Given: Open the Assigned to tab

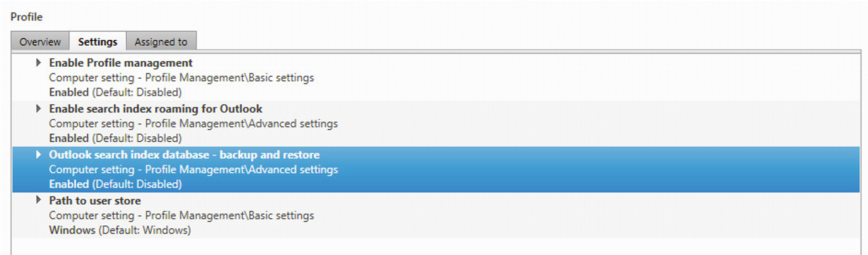Looking at the screenshot, I should pyautogui.click(x=161, y=42).
